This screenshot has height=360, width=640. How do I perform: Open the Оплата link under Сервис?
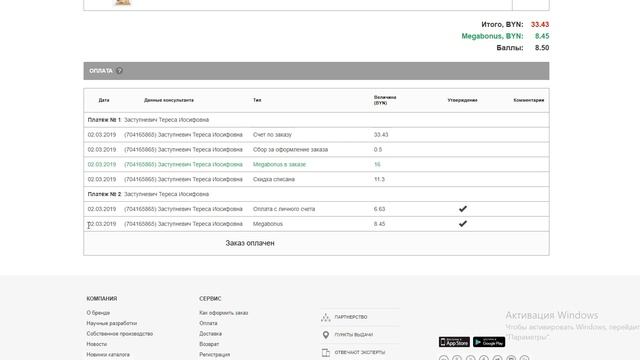pyautogui.click(x=208, y=323)
